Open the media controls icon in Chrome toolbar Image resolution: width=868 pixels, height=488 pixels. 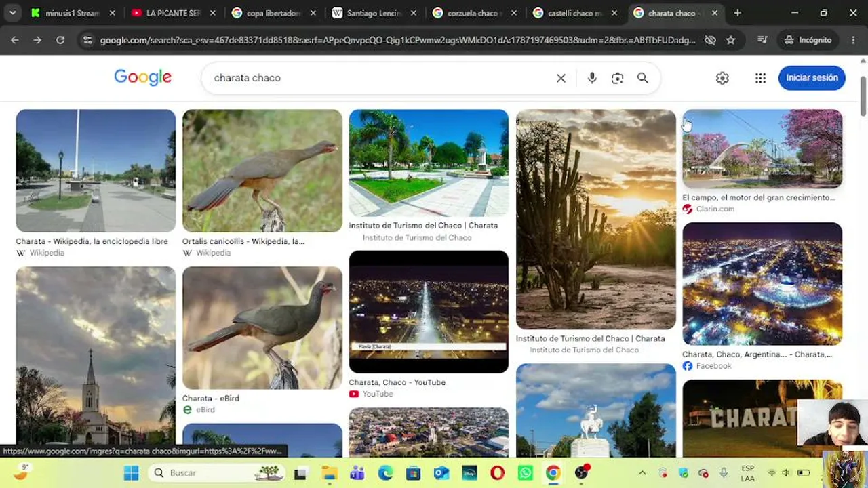tap(763, 40)
